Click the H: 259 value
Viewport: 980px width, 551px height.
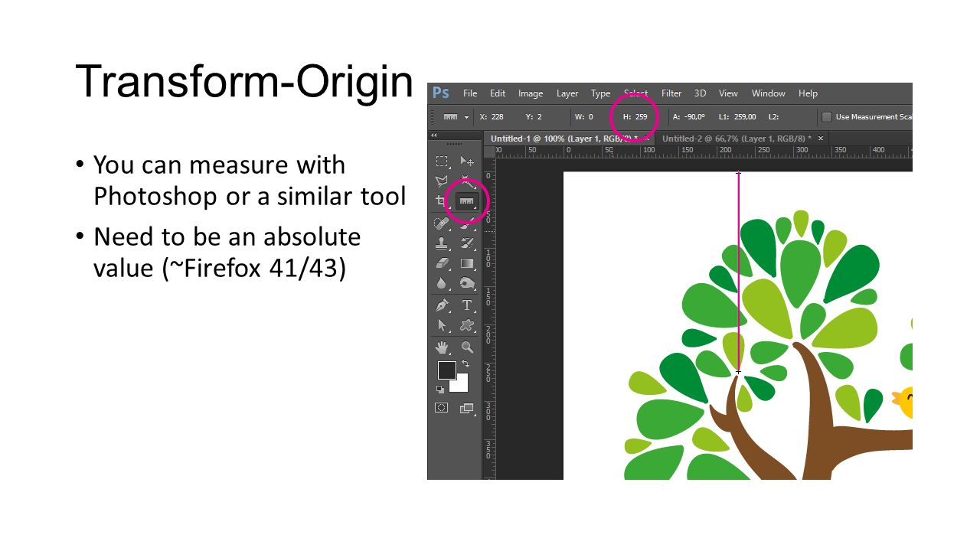click(635, 117)
